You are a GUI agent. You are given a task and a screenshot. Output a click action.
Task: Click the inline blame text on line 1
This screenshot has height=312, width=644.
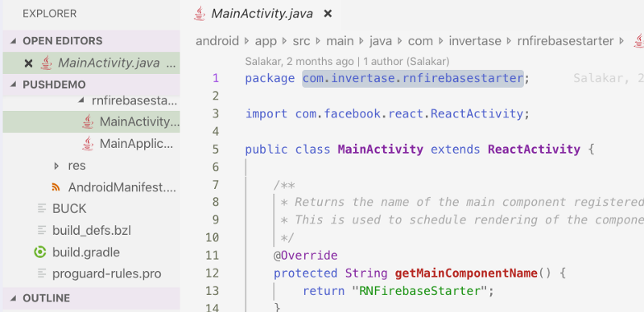(x=609, y=78)
